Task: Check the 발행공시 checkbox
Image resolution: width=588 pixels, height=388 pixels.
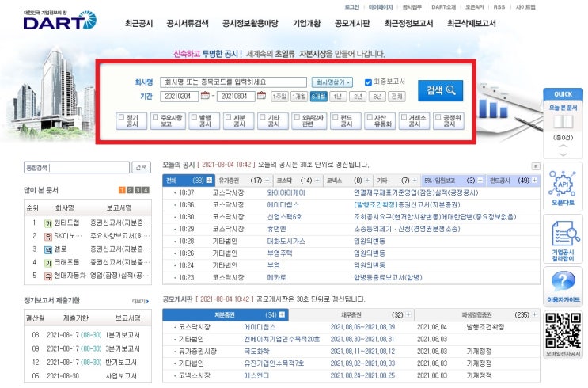Action: coord(194,117)
